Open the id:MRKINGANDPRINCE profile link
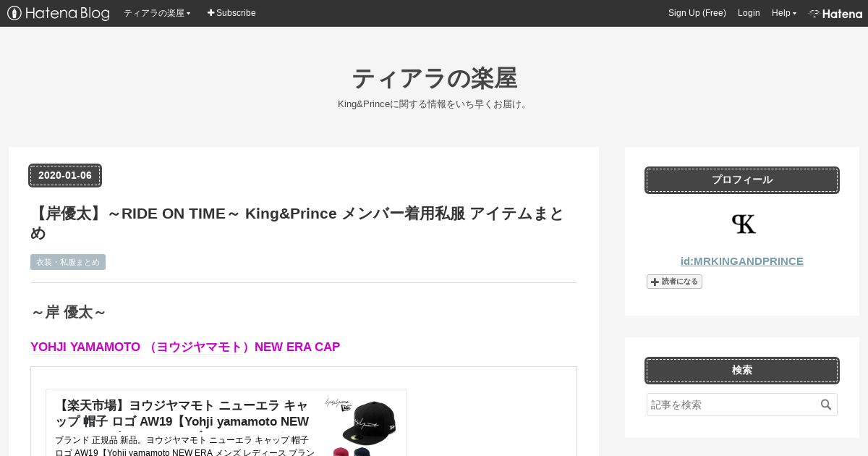Image resolution: width=868 pixels, height=456 pixels. pyautogui.click(x=742, y=261)
